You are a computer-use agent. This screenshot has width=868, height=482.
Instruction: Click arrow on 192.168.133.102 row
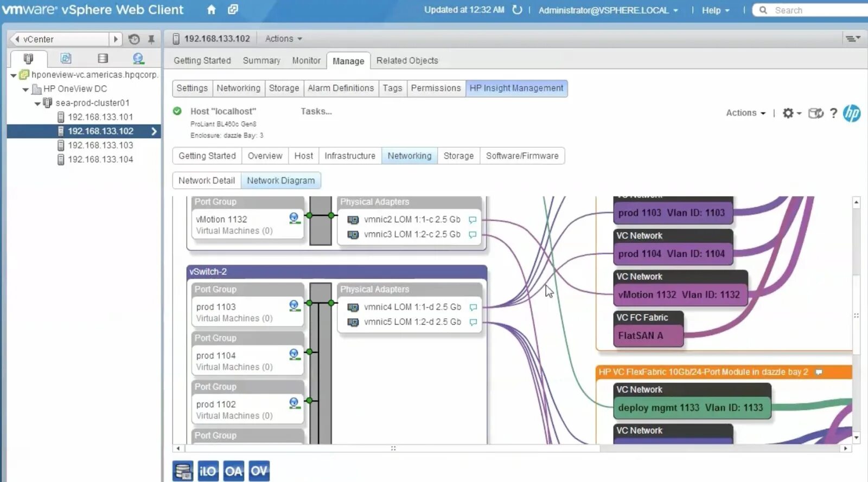pyautogui.click(x=154, y=131)
